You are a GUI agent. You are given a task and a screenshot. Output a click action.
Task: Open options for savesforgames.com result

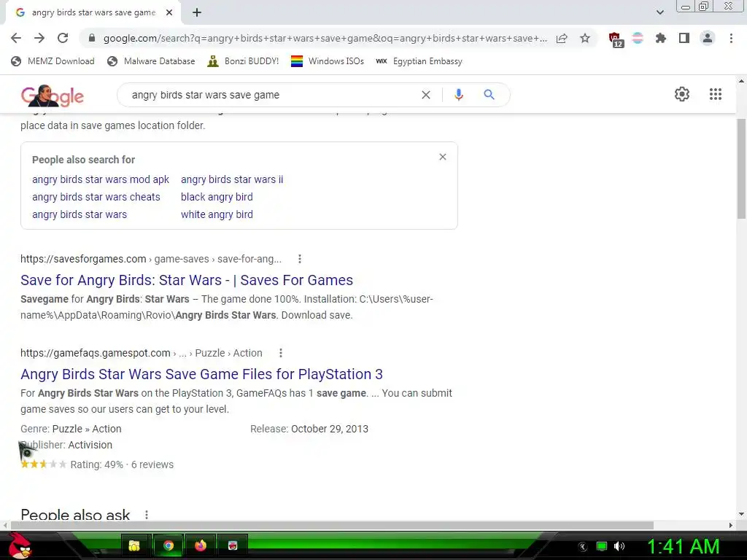tap(300, 259)
